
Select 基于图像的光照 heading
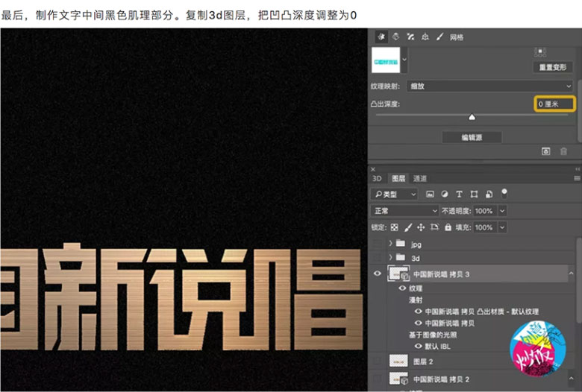tap(433, 335)
